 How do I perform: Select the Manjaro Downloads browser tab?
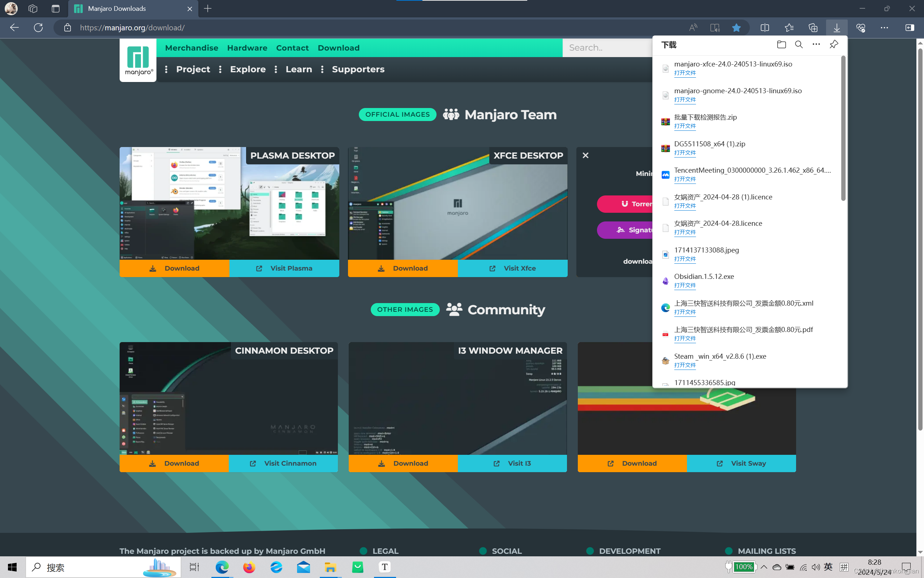[x=116, y=8]
